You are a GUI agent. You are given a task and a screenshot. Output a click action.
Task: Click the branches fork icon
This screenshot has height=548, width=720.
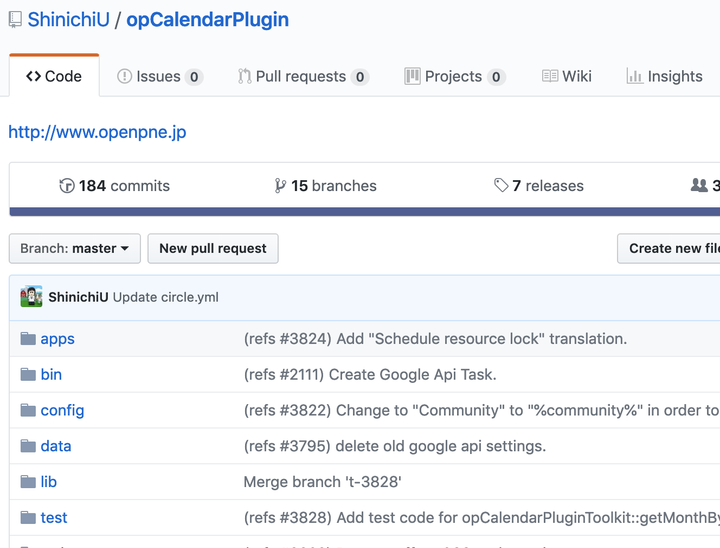coord(280,186)
